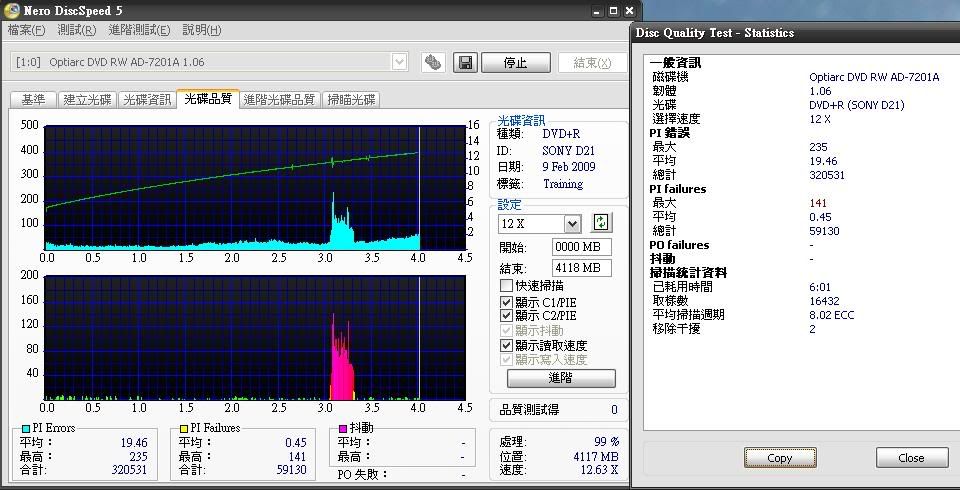Toggle the 顯示讀取速度 checkbox
This screenshot has width=960, height=490.
tap(507, 345)
